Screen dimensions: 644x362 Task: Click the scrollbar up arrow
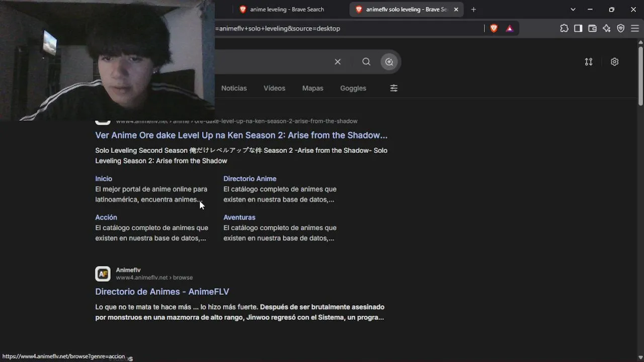coord(640,43)
